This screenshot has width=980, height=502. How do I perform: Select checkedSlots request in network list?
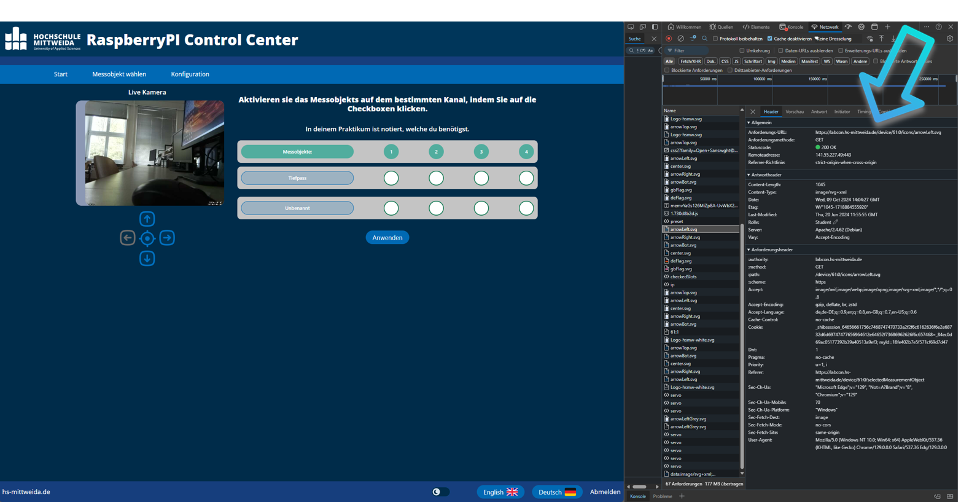click(x=683, y=276)
